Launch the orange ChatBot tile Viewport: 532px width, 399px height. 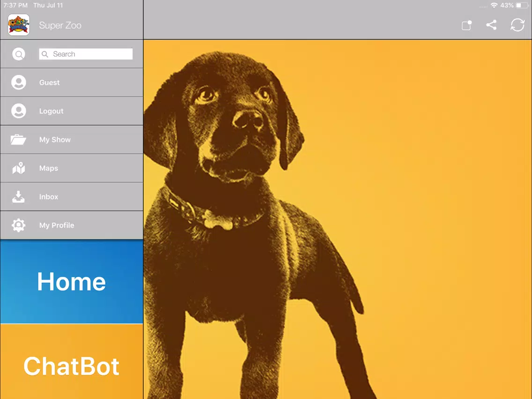[72, 362]
